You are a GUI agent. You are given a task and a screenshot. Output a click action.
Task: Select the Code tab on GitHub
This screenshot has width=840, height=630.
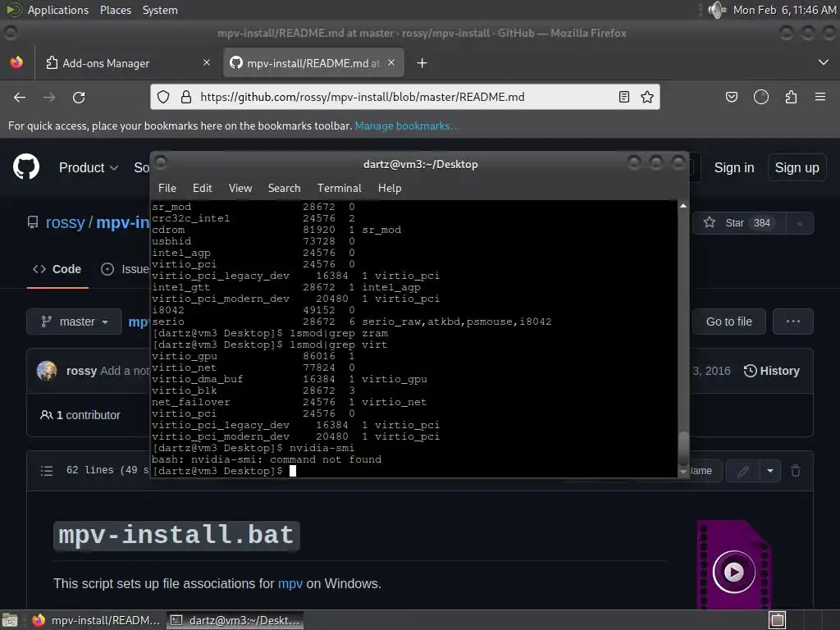click(57, 269)
